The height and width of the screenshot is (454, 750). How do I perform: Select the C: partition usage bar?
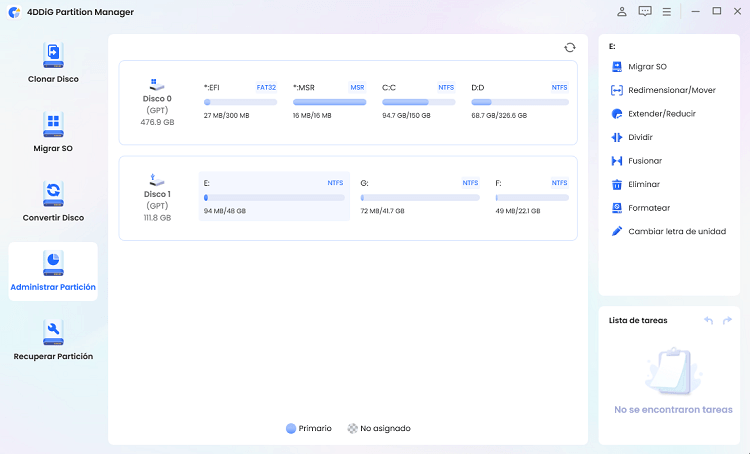click(420, 102)
